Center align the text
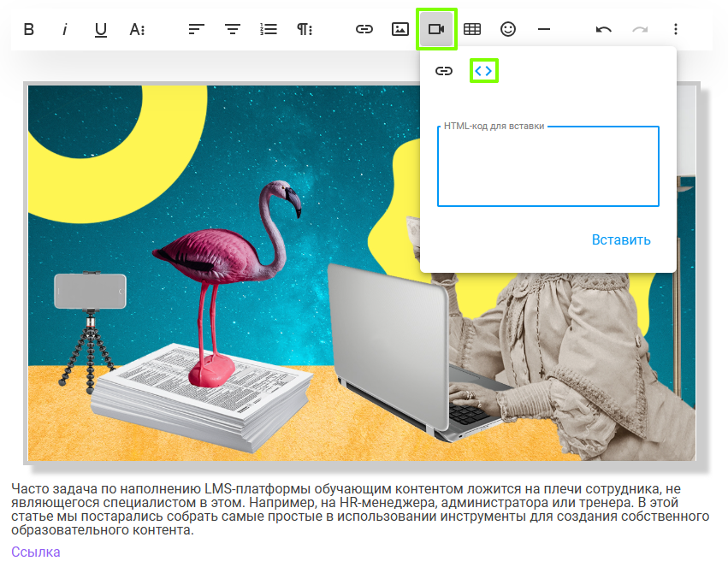728x567 pixels. pos(233,29)
